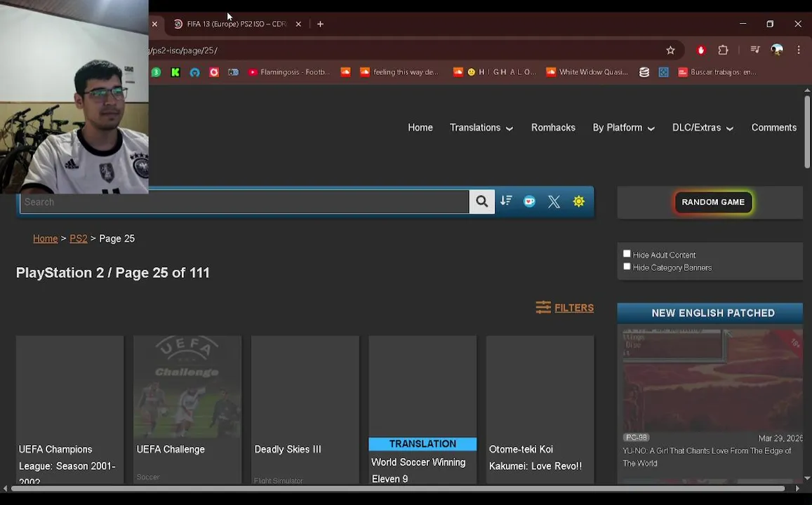Focus the Search input field

(244, 202)
